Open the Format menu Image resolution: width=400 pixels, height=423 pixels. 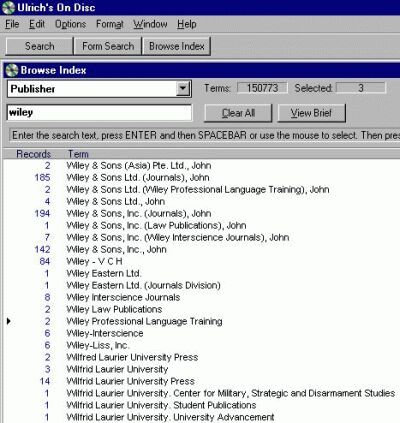[x=110, y=24]
